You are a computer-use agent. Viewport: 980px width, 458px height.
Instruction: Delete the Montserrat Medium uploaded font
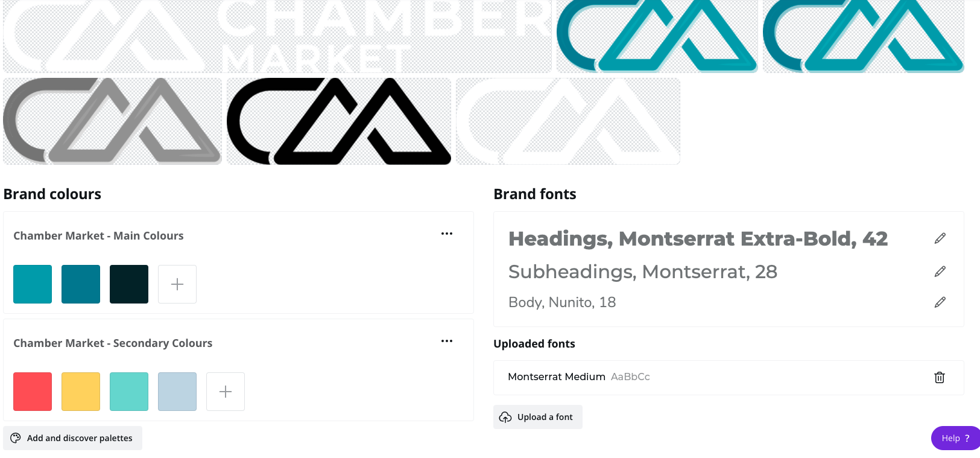pyautogui.click(x=939, y=377)
